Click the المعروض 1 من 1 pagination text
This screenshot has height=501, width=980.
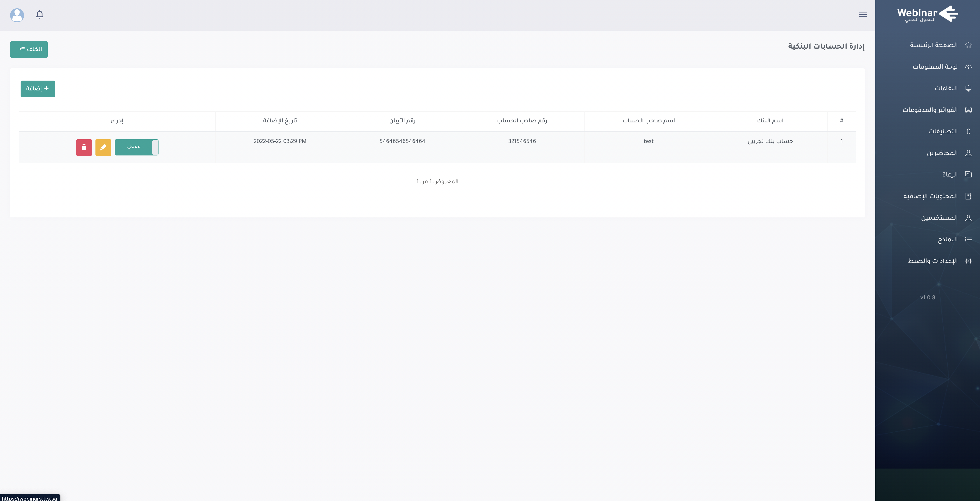coord(437,182)
